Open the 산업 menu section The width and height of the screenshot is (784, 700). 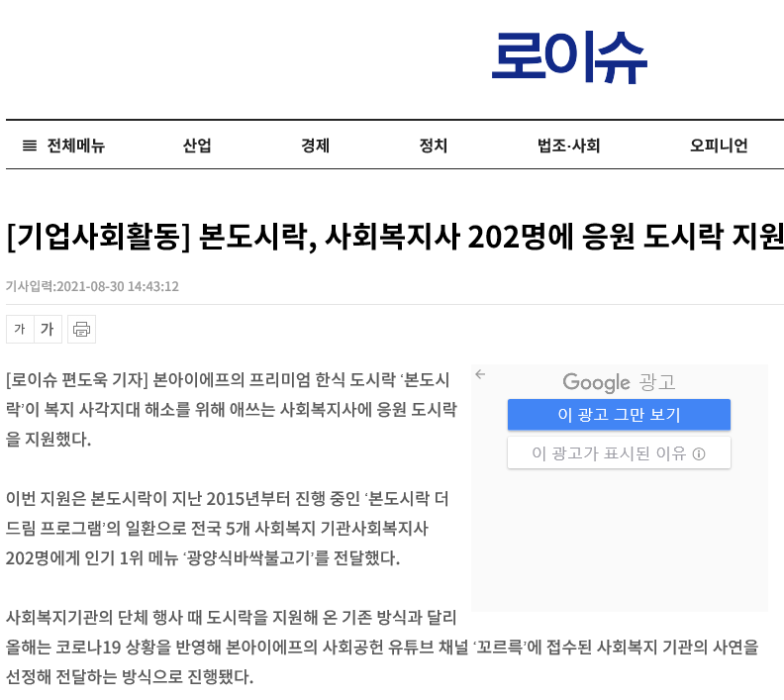[197, 146]
